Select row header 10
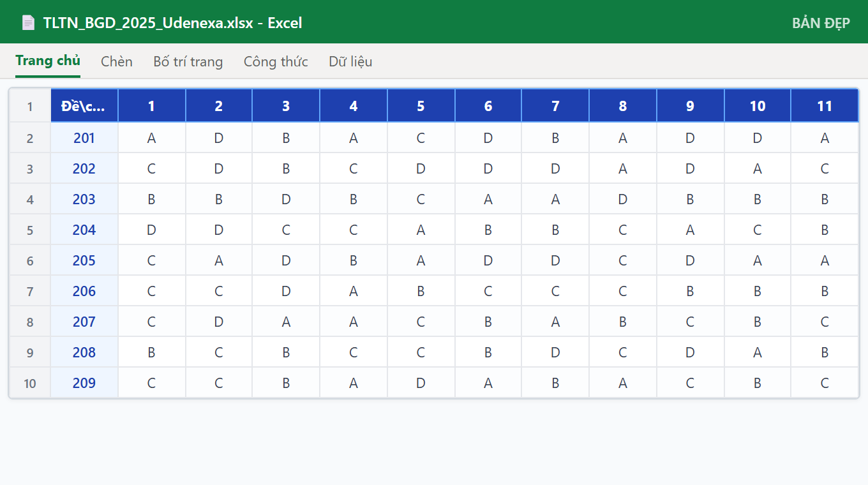The width and height of the screenshot is (868, 485). (30, 383)
